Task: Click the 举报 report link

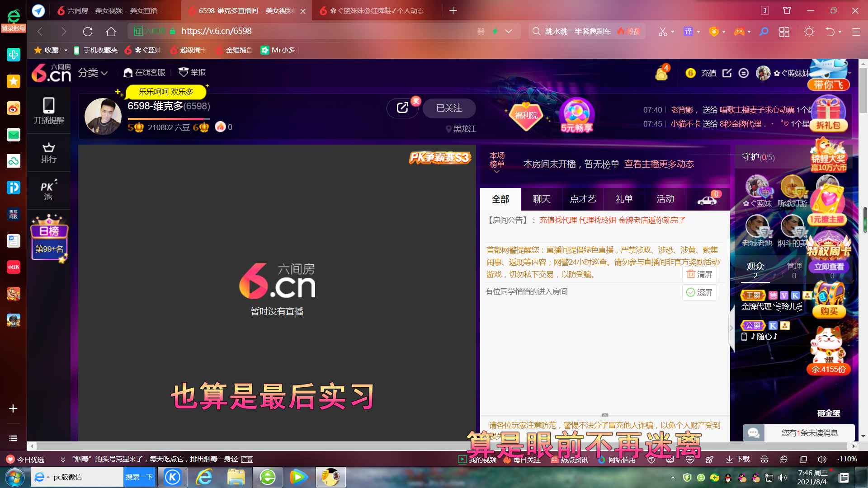Action: coord(193,72)
